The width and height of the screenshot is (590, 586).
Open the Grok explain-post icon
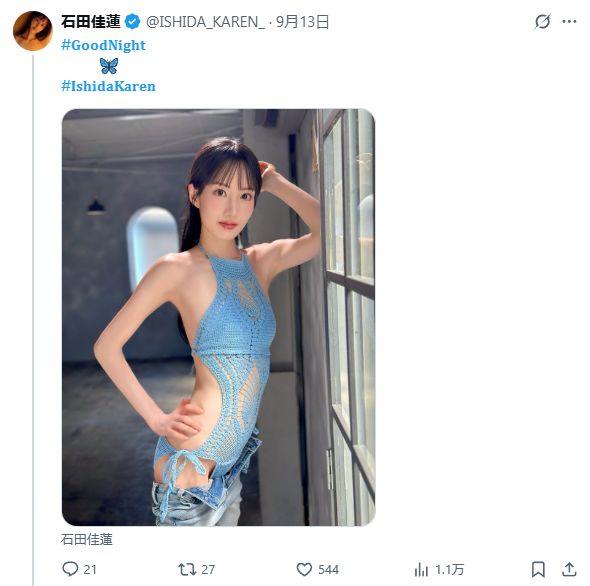click(x=542, y=21)
